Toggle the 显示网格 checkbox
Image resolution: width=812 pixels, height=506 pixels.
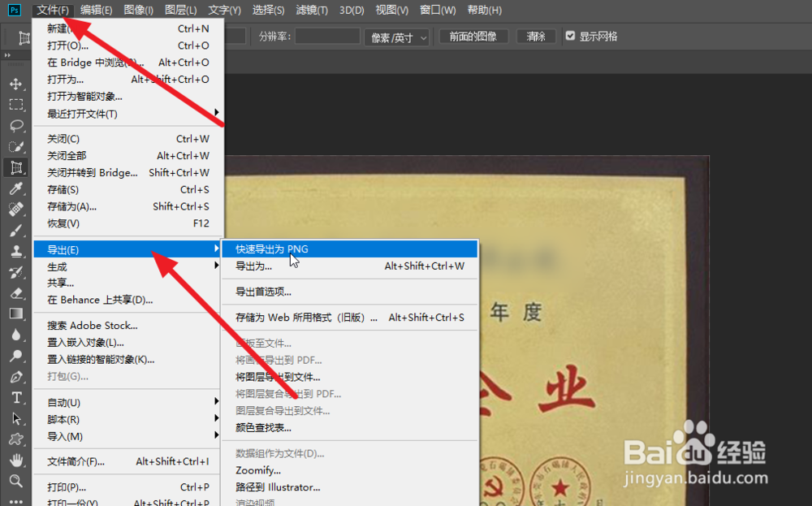[x=570, y=36]
